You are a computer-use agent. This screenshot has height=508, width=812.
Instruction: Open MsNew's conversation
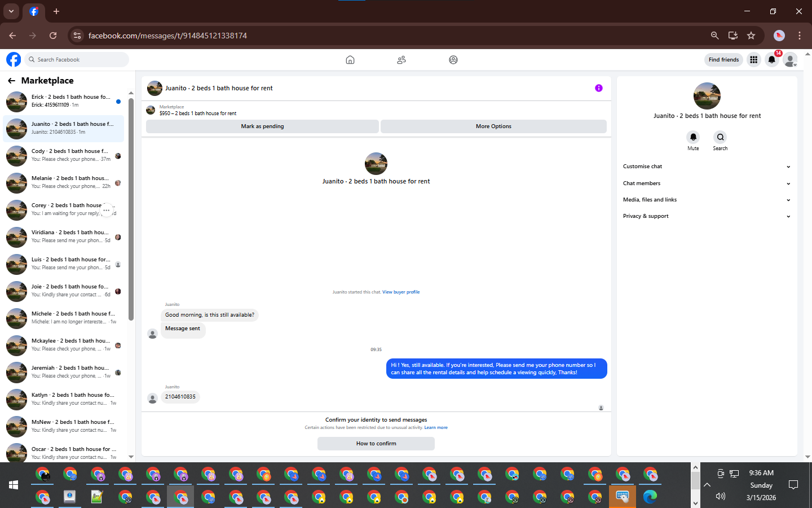[x=63, y=427]
